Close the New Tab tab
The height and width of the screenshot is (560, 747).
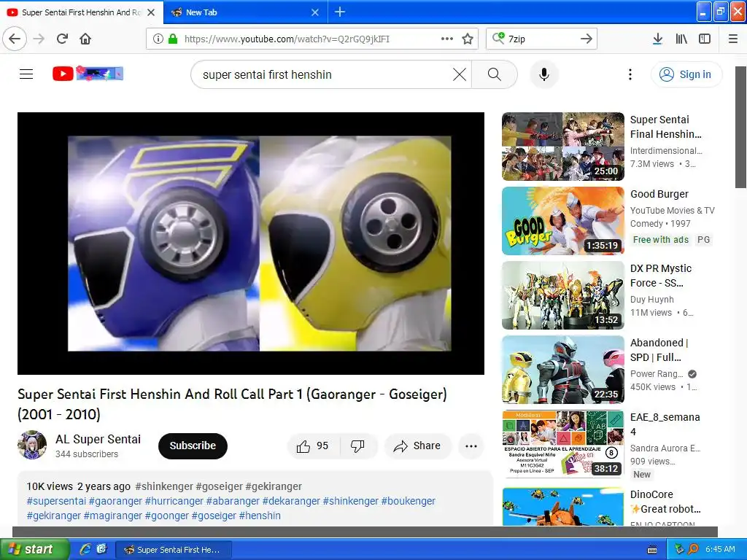(x=315, y=12)
